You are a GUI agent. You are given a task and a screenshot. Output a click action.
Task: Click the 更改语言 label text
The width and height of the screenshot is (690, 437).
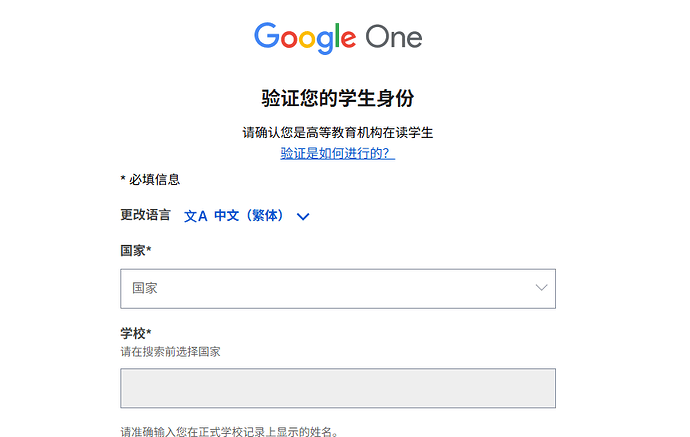[x=146, y=215]
